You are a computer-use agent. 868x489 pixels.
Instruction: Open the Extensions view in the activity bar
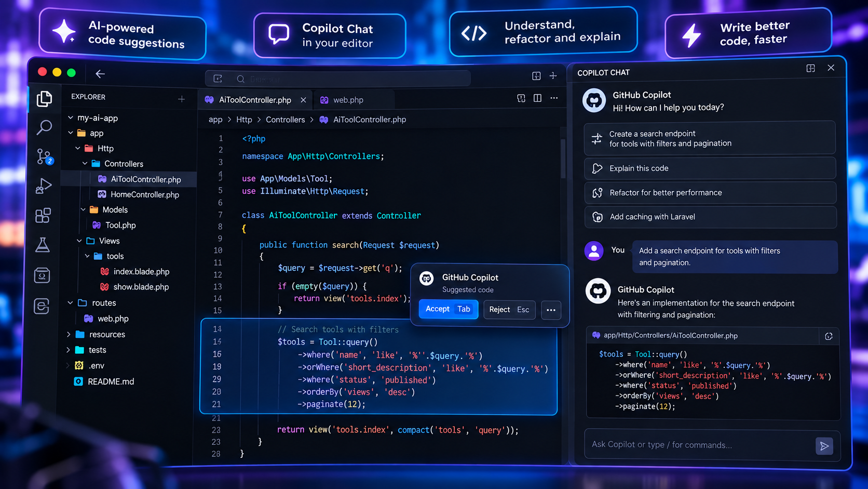(x=43, y=215)
